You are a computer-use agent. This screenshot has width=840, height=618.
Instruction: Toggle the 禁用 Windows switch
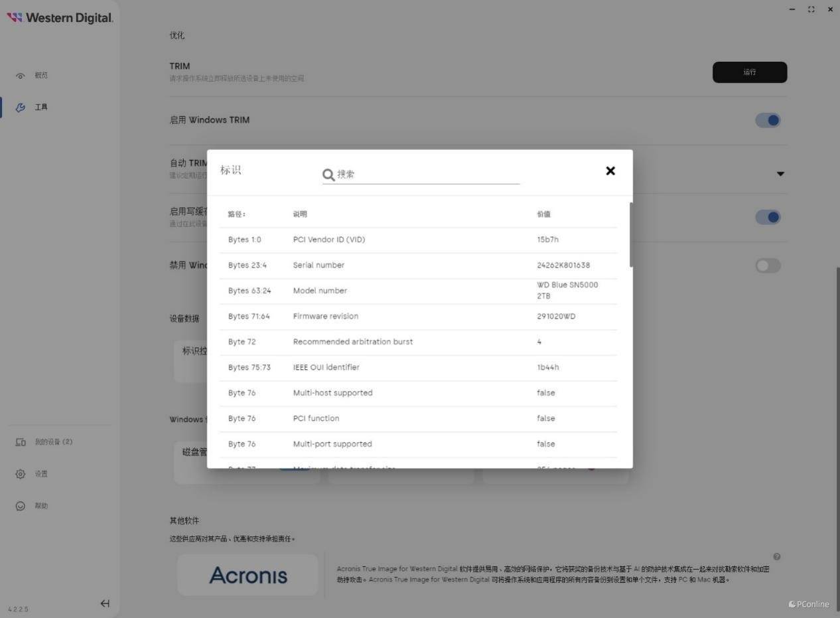pyautogui.click(x=768, y=266)
